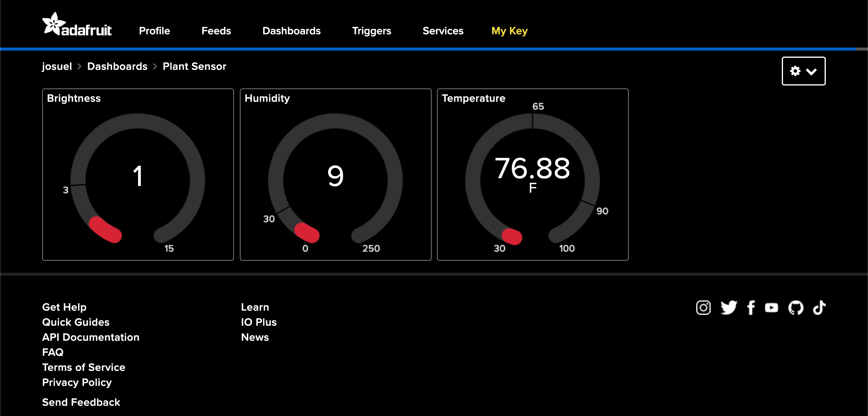Open the IO Plus footer link
The width and height of the screenshot is (868, 416).
259,322
